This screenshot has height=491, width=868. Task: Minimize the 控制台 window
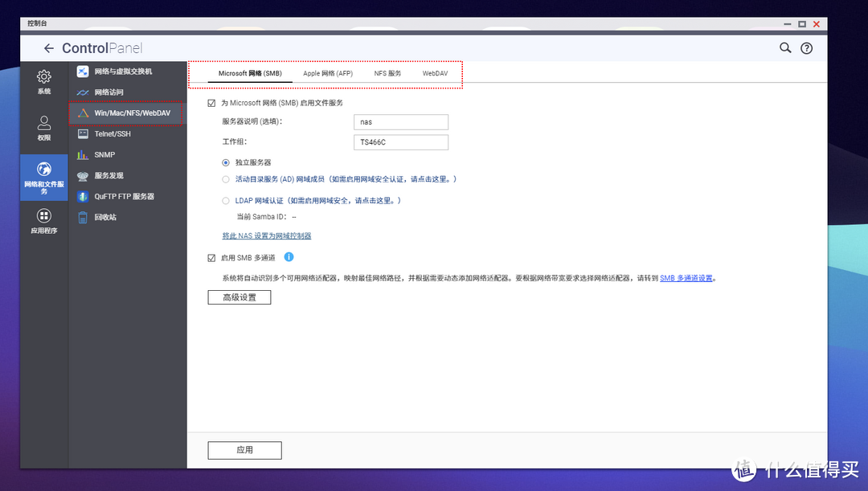point(787,24)
